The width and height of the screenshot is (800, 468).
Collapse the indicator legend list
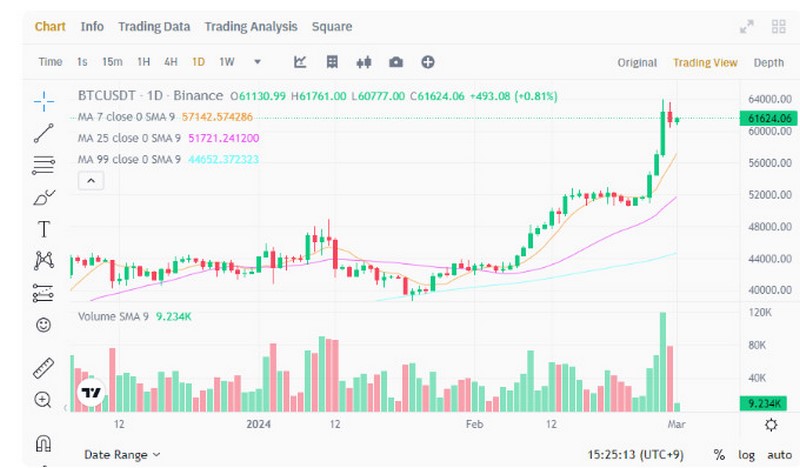coord(91,181)
